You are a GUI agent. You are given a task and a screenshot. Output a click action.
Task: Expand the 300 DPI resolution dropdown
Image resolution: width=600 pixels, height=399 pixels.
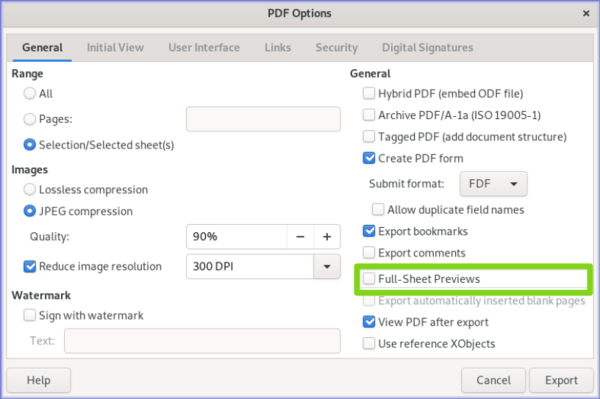click(327, 266)
